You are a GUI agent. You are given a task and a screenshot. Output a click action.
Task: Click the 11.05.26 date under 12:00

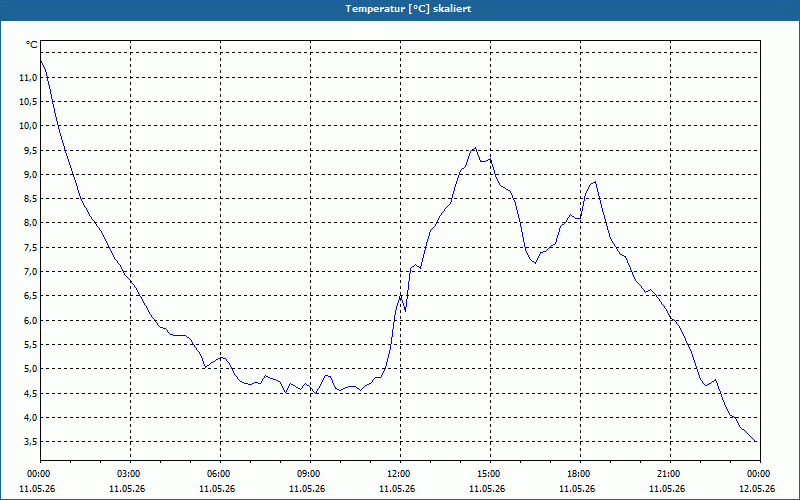click(x=397, y=488)
